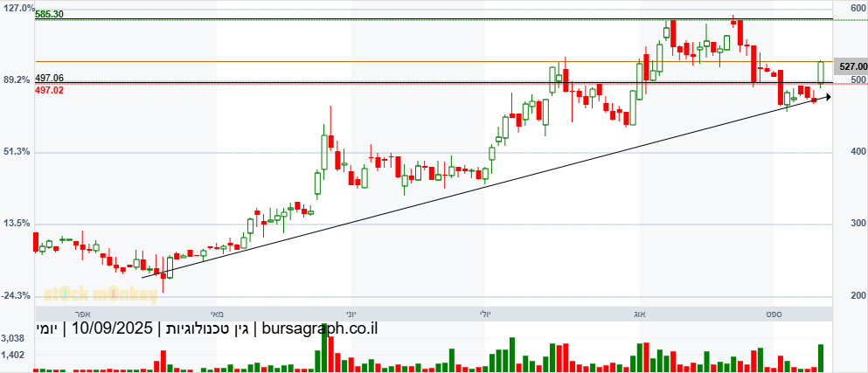The image size is (868, 373).
Task: Click the 600 price axis value
Action: pyautogui.click(x=858, y=9)
